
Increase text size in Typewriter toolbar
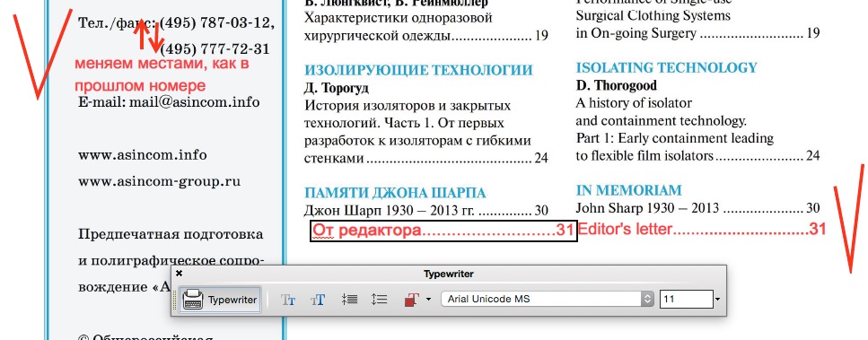pos(318,300)
